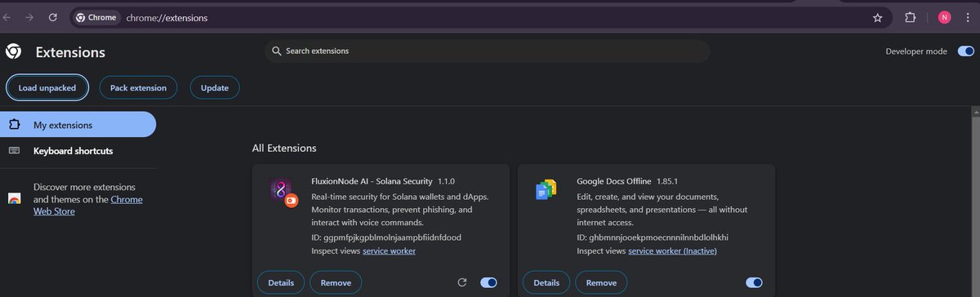Open Details for FluxionNode AI
This screenshot has height=297, width=980.
tap(281, 282)
